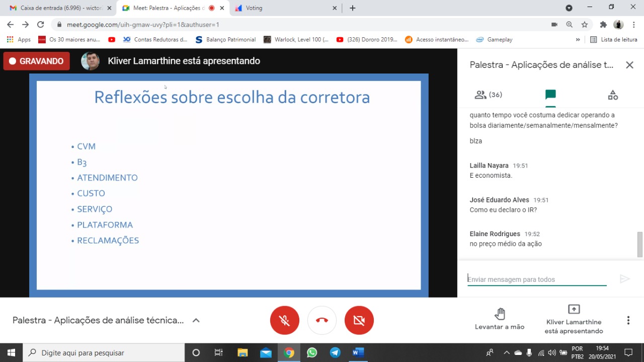Open Balanço Patrimonial bookmark
644x362 pixels.
(225, 40)
